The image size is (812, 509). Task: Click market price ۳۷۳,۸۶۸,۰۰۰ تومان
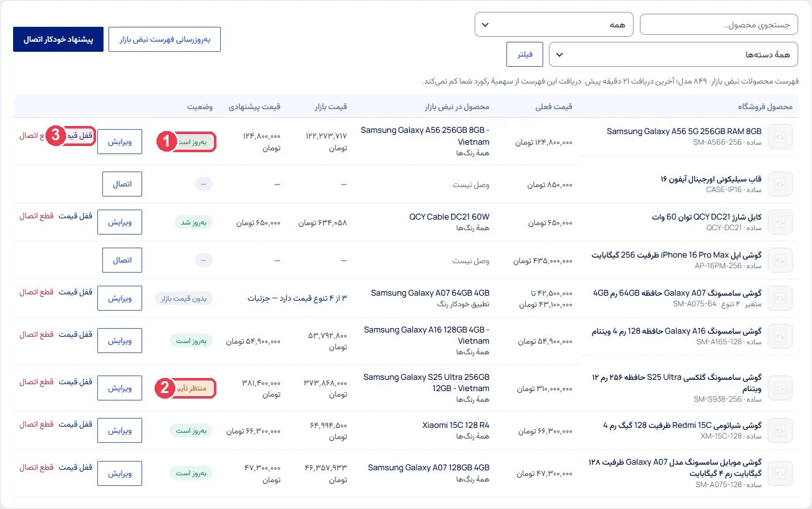(x=325, y=388)
